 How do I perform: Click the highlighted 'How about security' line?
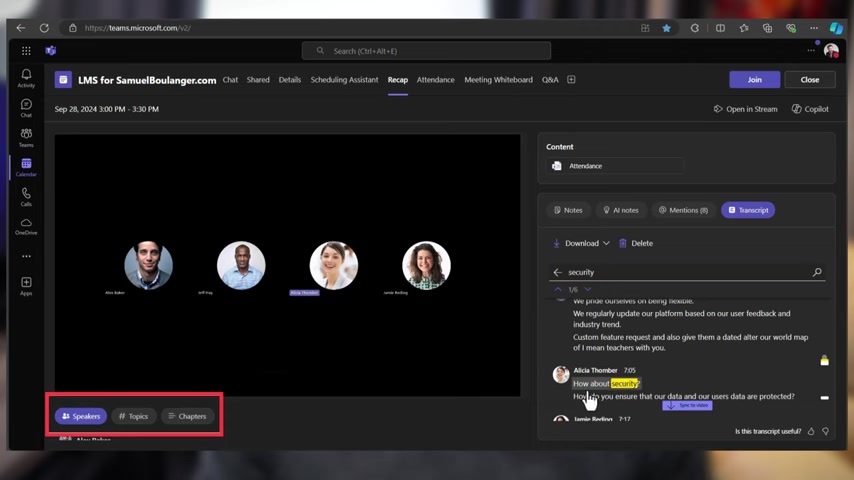[x=606, y=384]
